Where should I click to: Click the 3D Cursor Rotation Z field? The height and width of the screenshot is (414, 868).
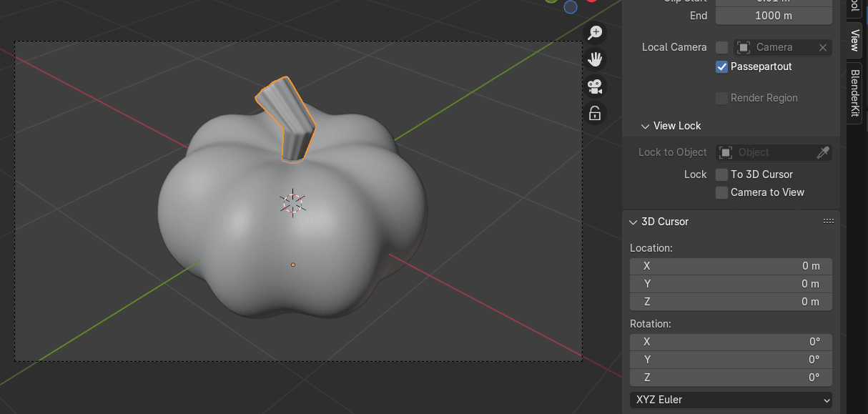point(731,378)
